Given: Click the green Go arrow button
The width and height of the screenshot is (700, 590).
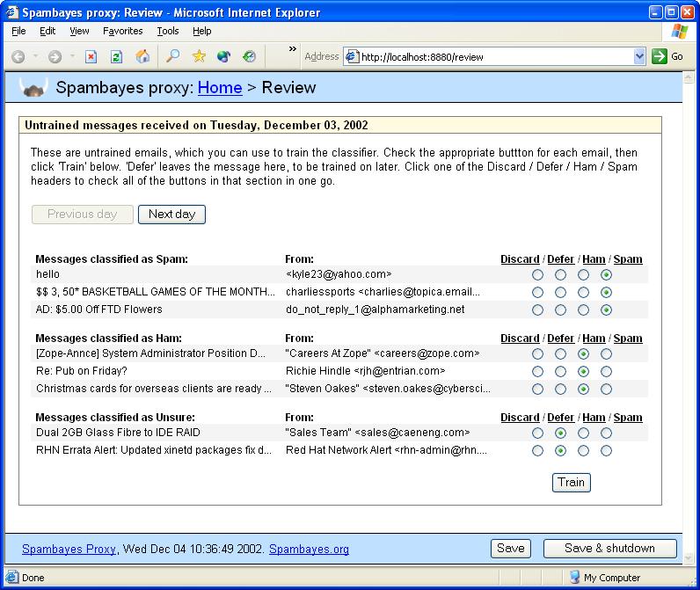Looking at the screenshot, I should (660, 56).
